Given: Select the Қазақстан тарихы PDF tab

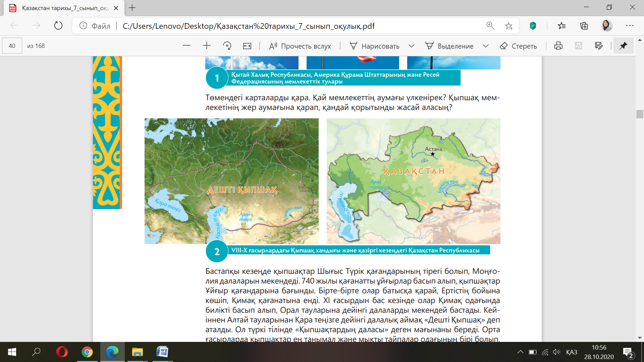Looking at the screenshot, I should click(64, 8).
